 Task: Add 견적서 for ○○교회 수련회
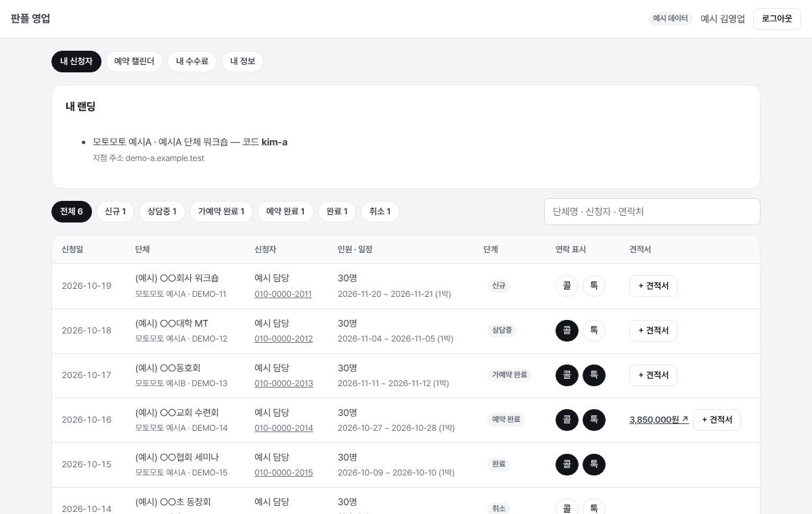coord(717,420)
